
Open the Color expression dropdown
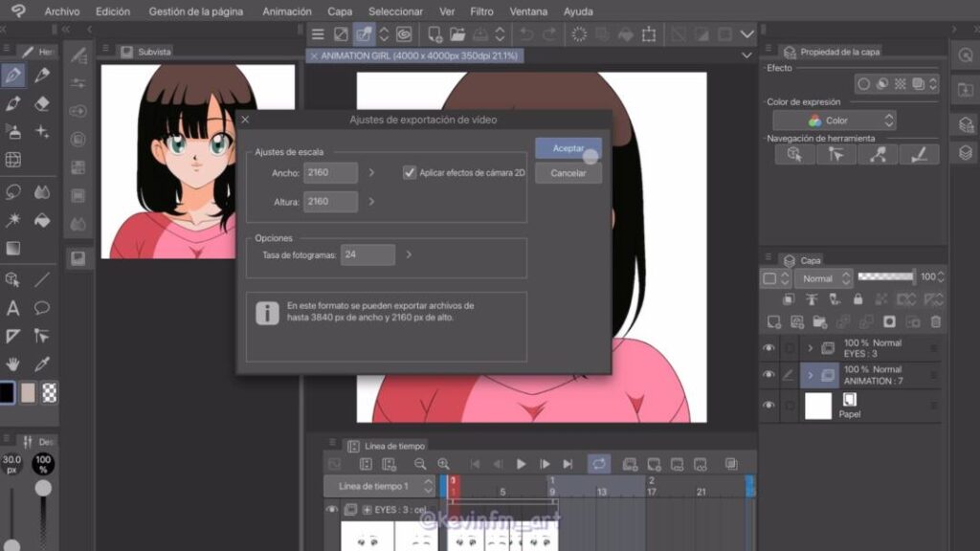(x=835, y=121)
